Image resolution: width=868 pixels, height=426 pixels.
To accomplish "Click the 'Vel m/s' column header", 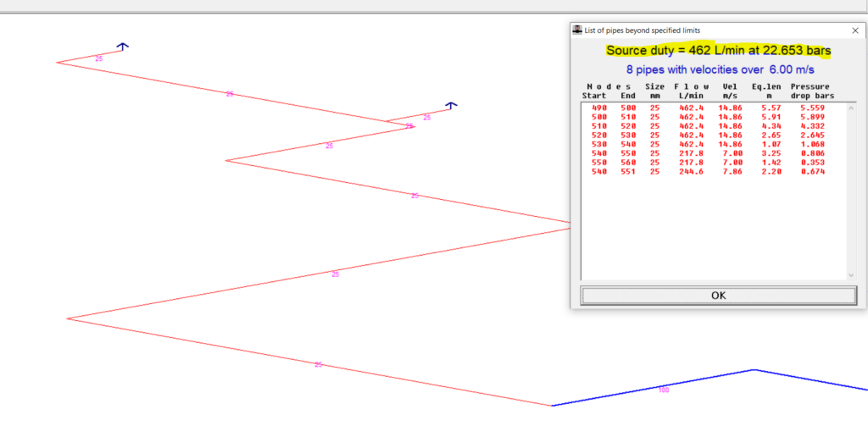I will click(730, 91).
